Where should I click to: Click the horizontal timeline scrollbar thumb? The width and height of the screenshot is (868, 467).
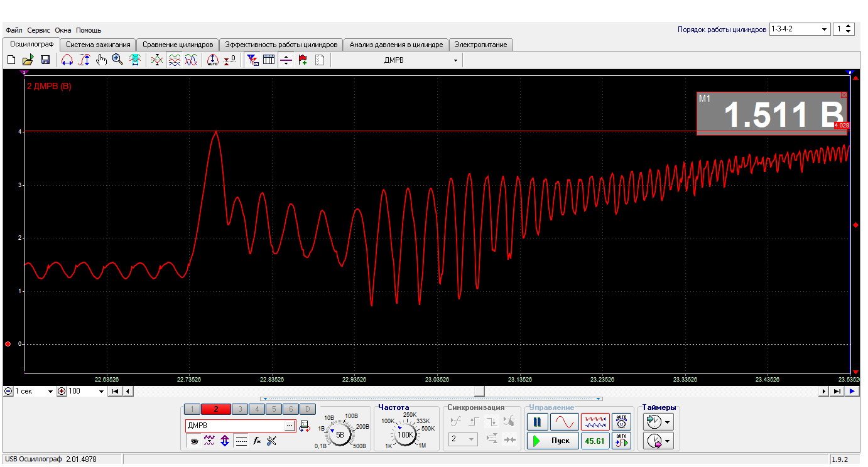pos(479,391)
